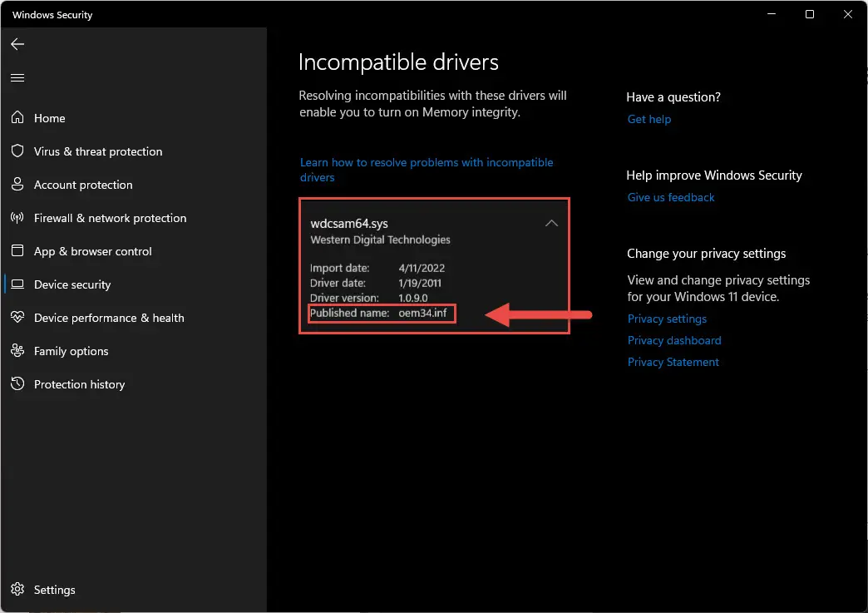Maximize the Windows Security window
This screenshot has height=613, width=868.
click(809, 14)
